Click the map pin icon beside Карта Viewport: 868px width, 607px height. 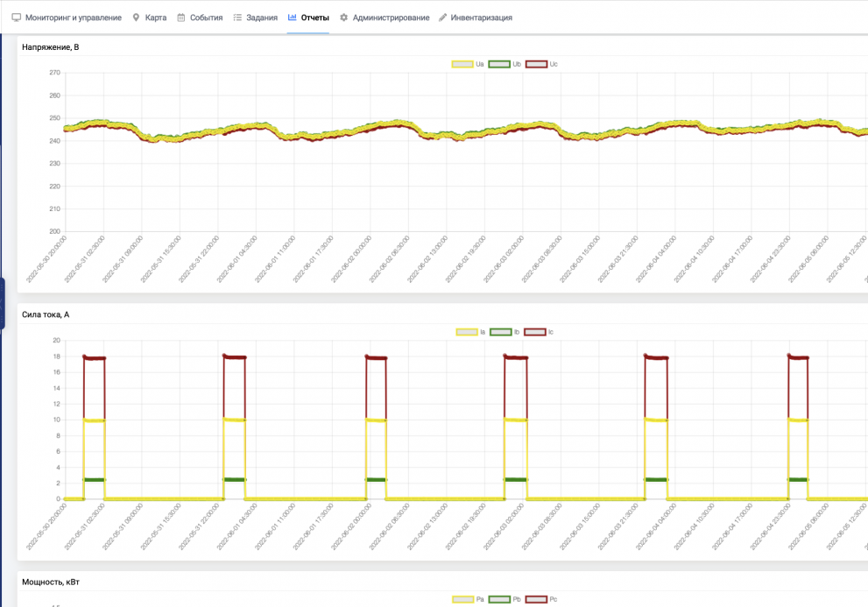pyautogui.click(x=136, y=18)
